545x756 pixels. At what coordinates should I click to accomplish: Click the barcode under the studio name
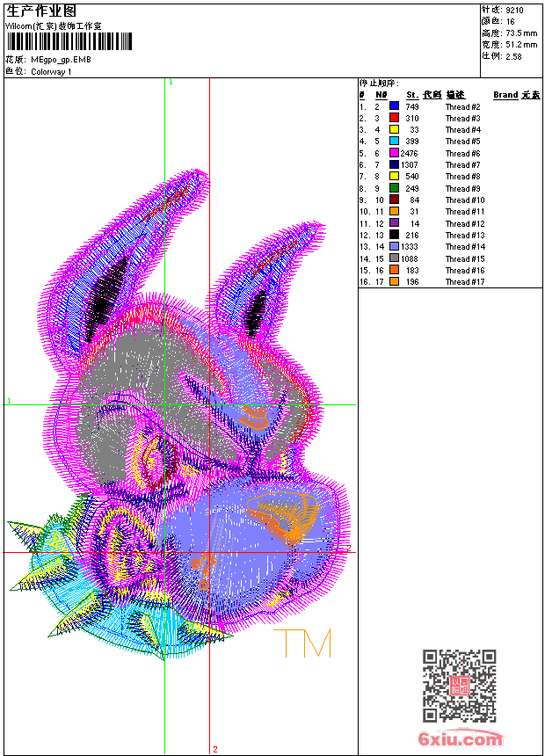pos(69,41)
